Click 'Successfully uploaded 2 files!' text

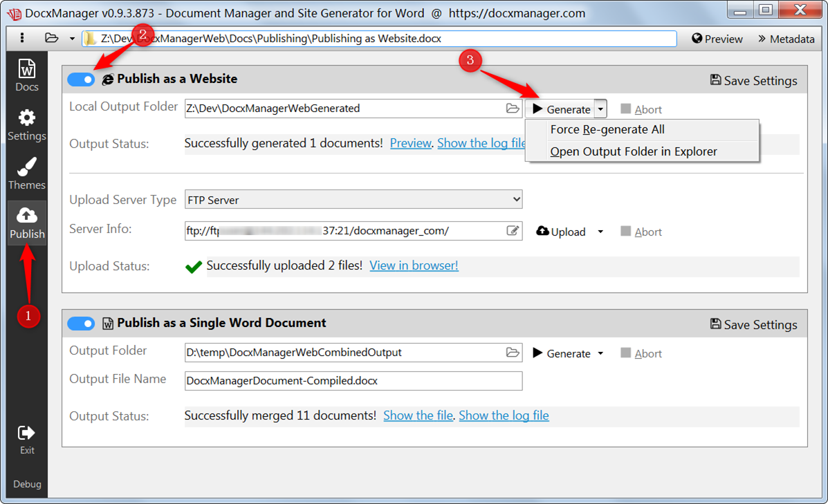(284, 265)
